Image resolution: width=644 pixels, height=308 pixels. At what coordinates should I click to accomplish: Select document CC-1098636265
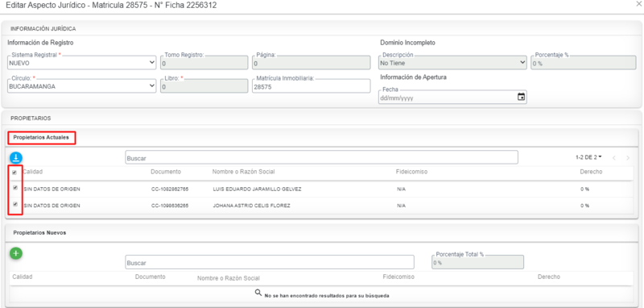coord(170,206)
